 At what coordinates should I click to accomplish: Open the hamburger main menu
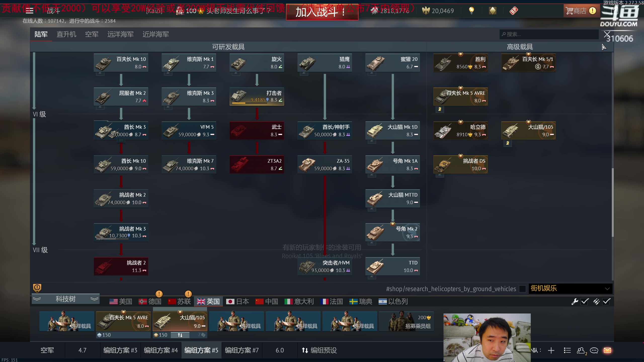(x=29, y=11)
